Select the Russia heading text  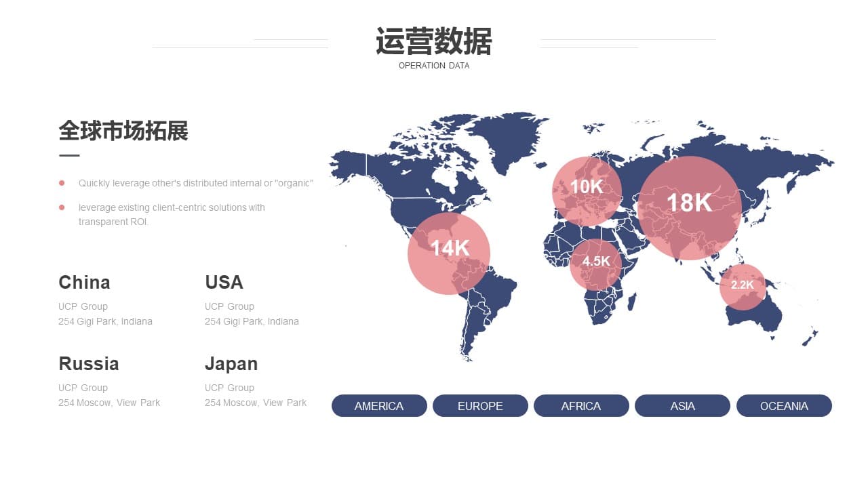tap(89, 364)
